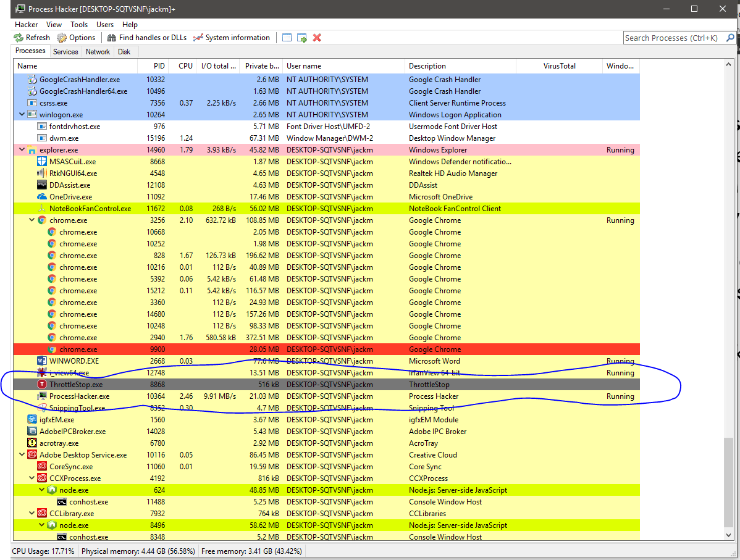Select the igfxEM.exe icon
Screen dimensions: 740x560
(x=32, y=419)
